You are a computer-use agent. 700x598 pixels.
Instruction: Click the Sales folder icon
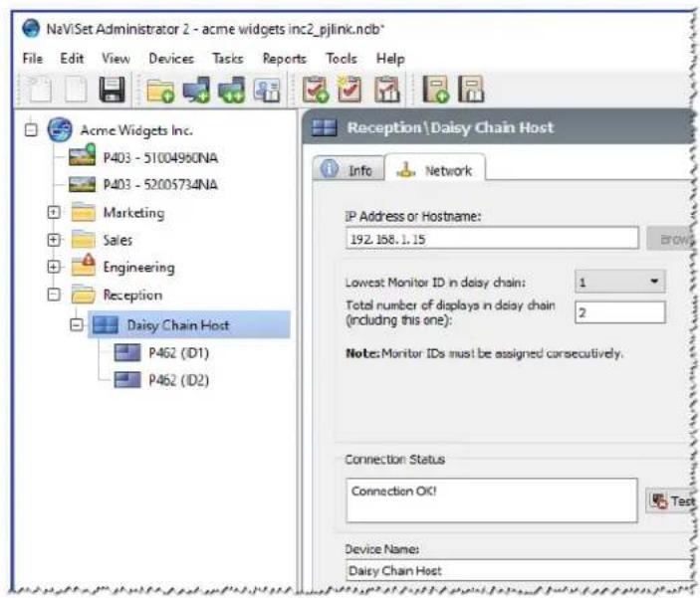[84, 239]
